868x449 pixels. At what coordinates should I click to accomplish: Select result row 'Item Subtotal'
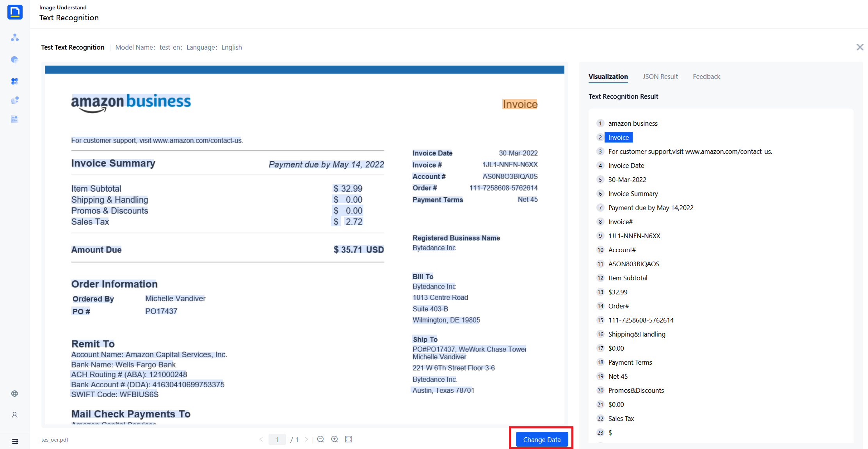628,278
